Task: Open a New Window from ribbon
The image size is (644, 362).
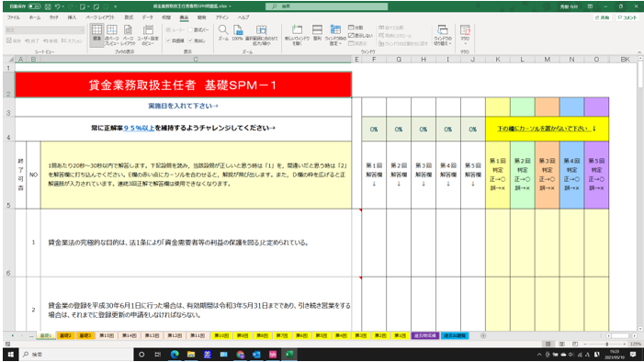Action: tap(297, 35)
